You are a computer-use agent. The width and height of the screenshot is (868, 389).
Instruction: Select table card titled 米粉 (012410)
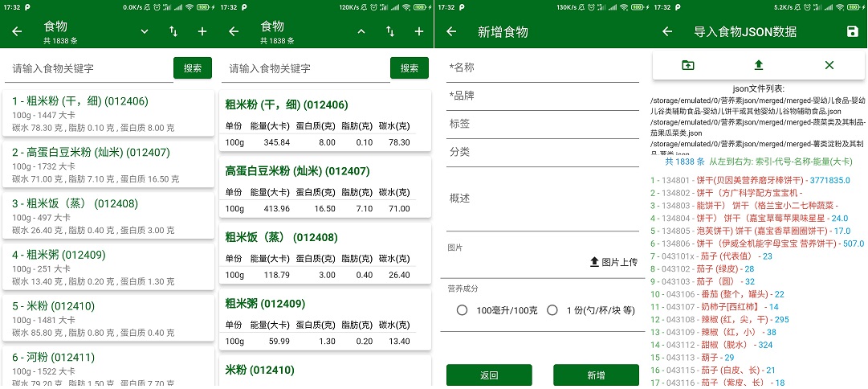[x=325, y=371]
